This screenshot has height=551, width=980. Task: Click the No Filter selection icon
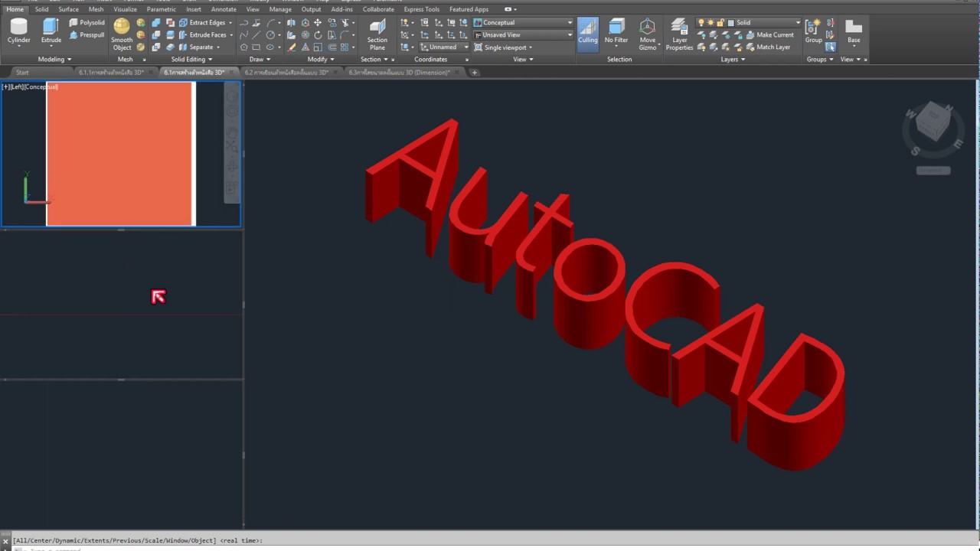click(616, 32)
